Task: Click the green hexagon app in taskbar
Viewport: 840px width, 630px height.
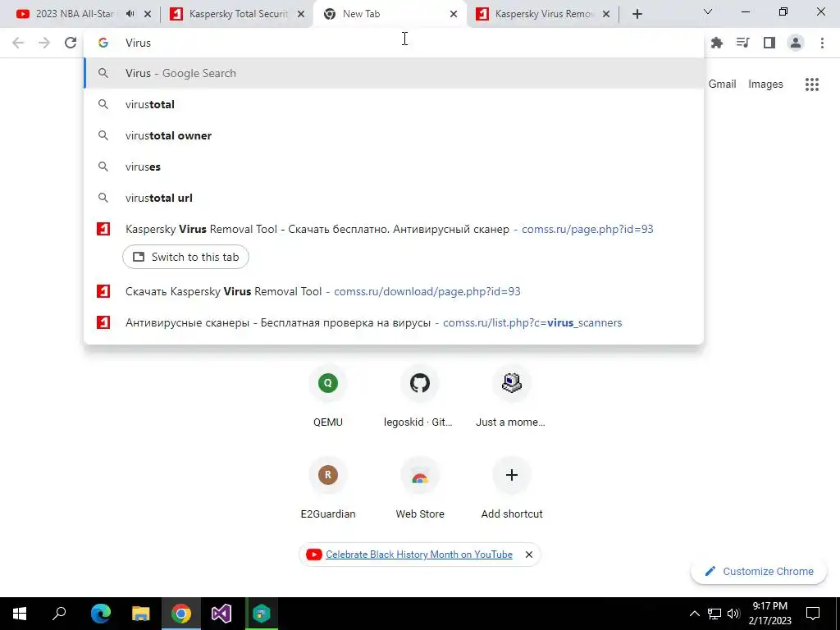Action: 262,614
